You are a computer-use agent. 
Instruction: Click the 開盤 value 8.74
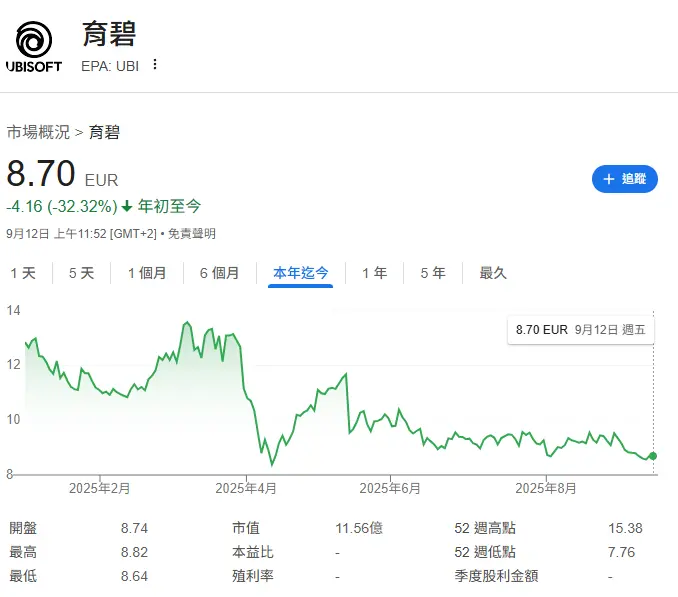(134, 528)
